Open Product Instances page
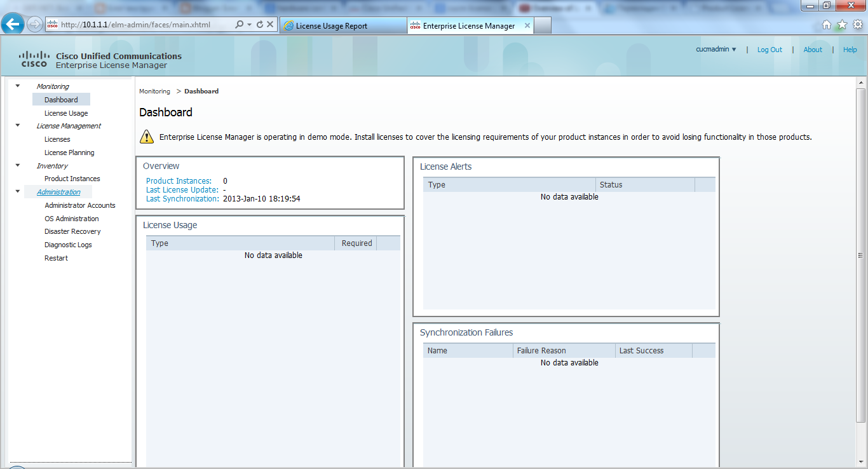Image resolution: width=868 pixels, height=469 pixels. tap(72, 179)
